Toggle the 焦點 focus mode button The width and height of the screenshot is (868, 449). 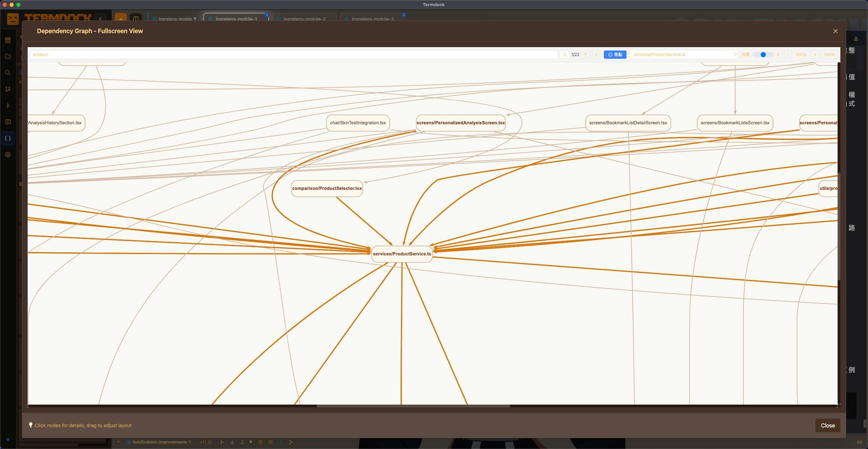[614, 54]
